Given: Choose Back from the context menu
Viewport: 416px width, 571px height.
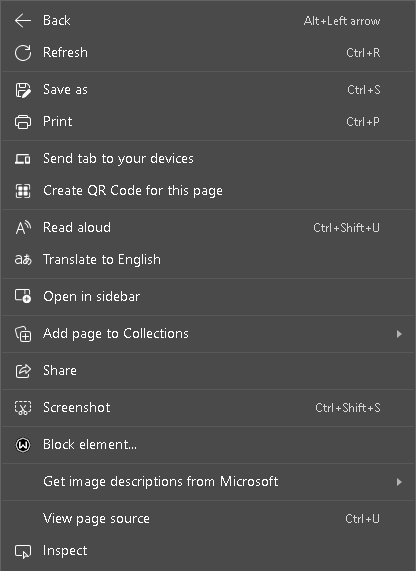Looking at the screenshot, I should coord(208,21).
